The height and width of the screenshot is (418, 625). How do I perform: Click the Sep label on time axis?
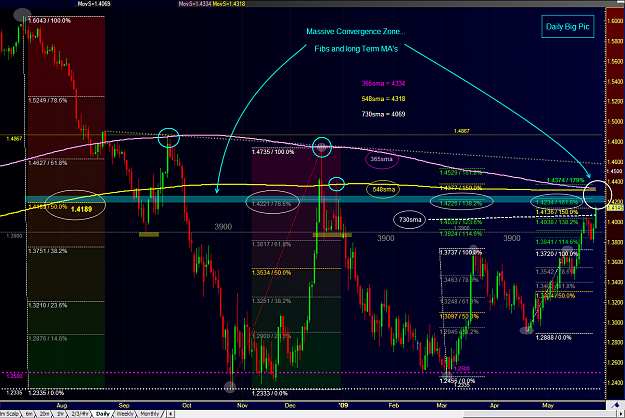pos(124,405)
